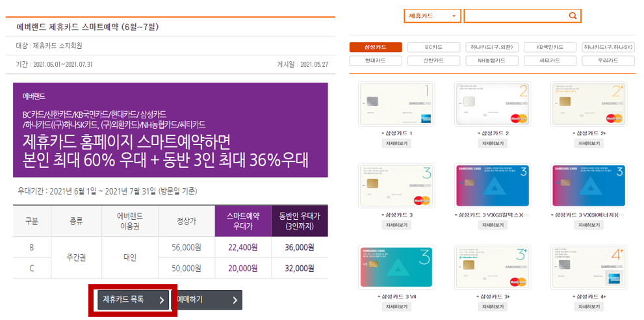The width and height of the screenshot is (644, 320).
Task: Click the title 에버랜드 제휴카드 스마트예약 (6월~7월)
Action: tap(87, 27)
